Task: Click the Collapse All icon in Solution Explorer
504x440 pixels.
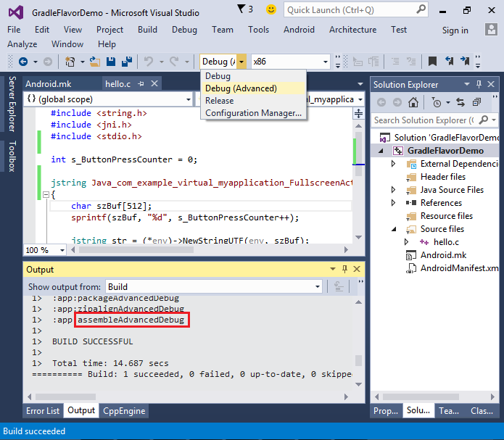Action: click(x=476, y=102)
